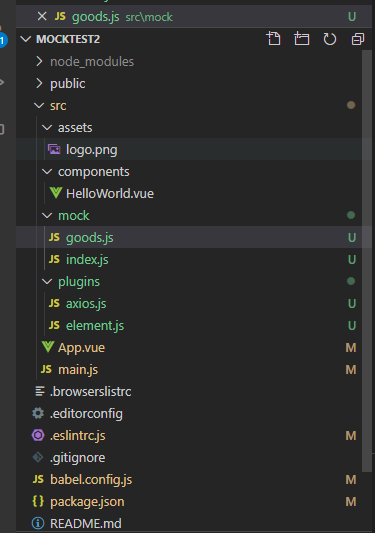Click the JS icon beside element.js
The height and width of the screenshot is (533, 375).
[54, 325]
